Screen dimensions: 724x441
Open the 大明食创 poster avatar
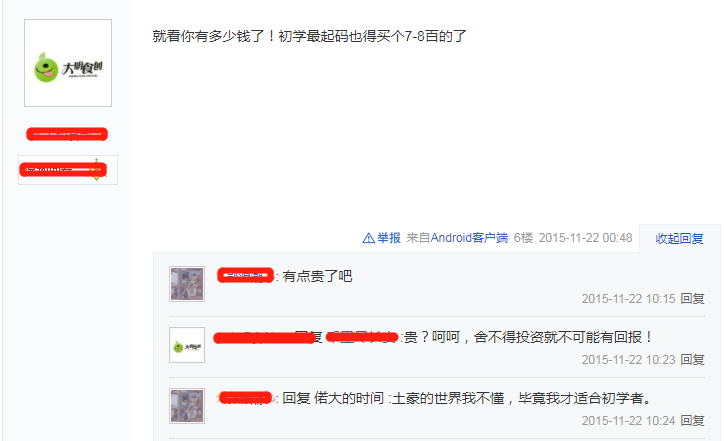68,63
